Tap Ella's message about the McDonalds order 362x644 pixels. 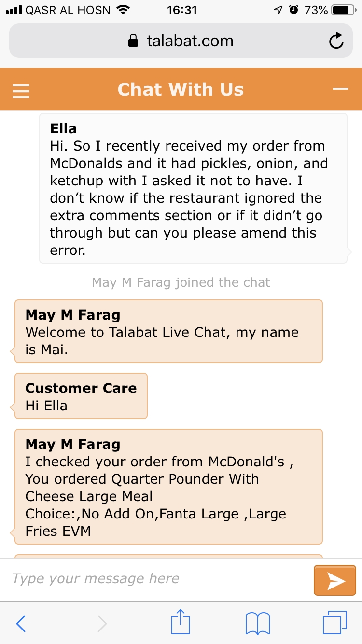coord(193,189)
